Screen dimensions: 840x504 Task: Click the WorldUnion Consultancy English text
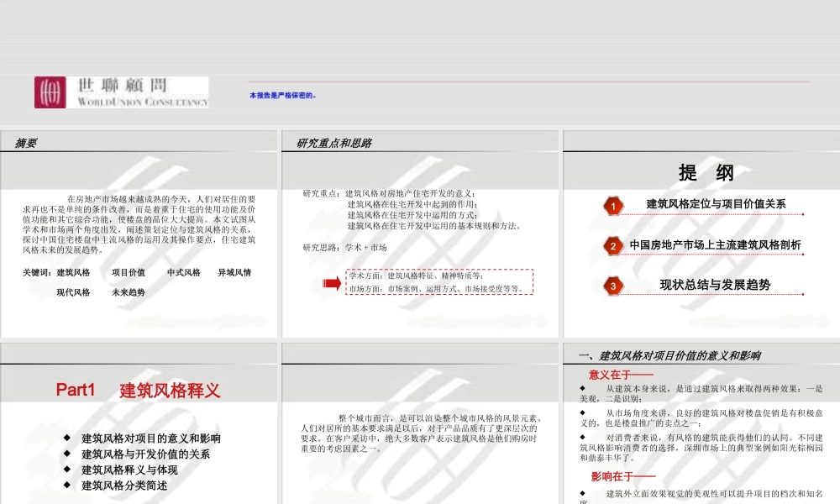[x=143, y=102]
